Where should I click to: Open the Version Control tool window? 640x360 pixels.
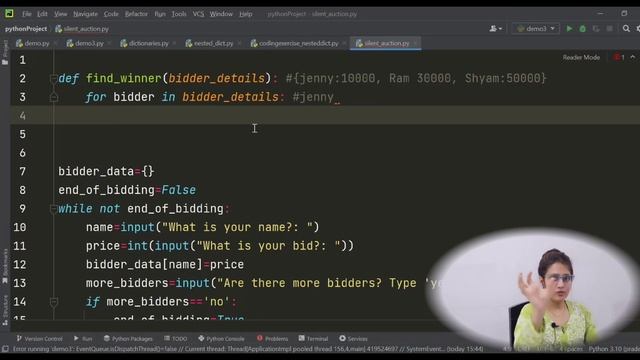(x=39, y=338)
